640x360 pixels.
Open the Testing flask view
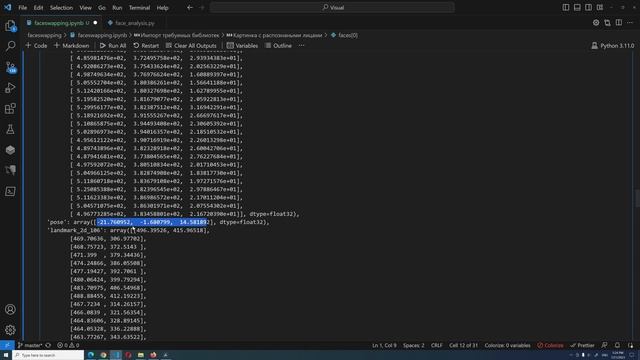point(10,129)
